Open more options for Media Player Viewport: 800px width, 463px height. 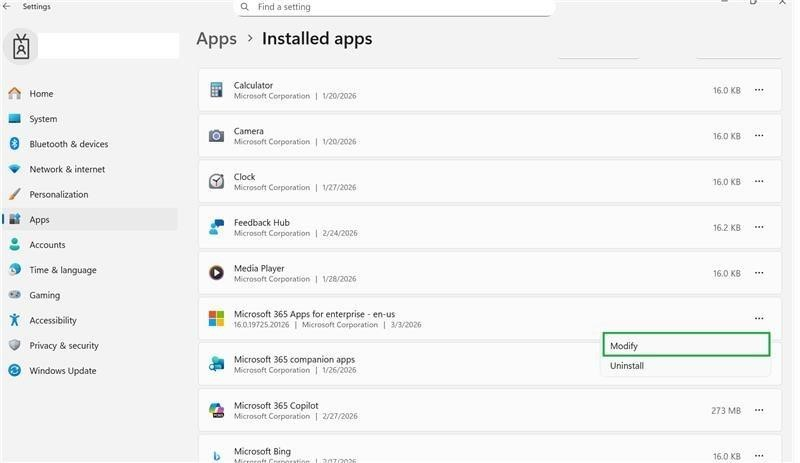point(759,273)
